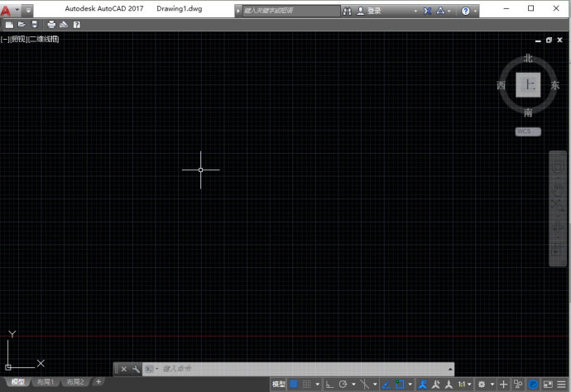The image size is (571, 392).
Task: Click the Autodesk A360 triangle icon
Action: point(440,11)
